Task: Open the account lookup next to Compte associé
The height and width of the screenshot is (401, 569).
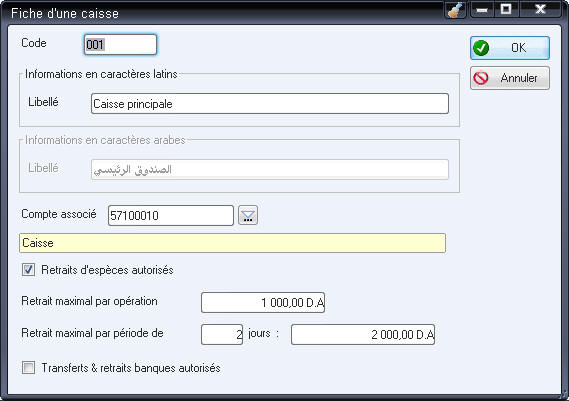Action: 248,215
